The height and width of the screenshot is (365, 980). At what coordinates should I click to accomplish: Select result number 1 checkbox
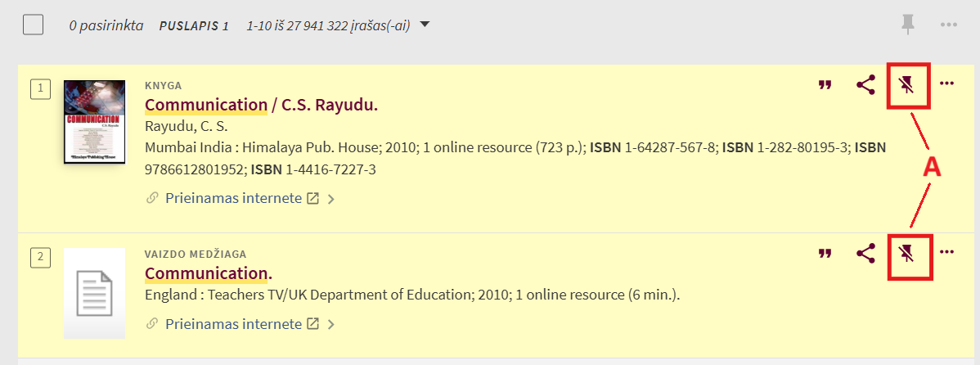tap(39, 89)
